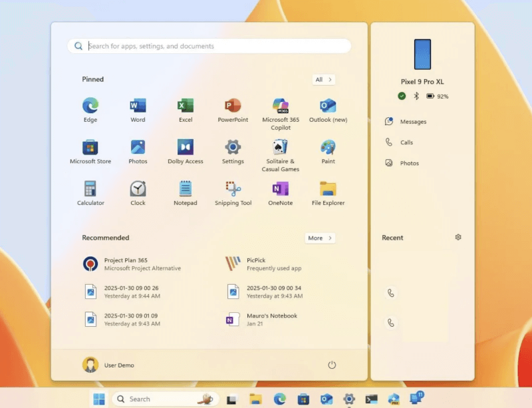Image resolution: width=532 pixels, height=408 pixels.
Task: Open phone Photos in side panel
Action: click(x=402, y=163)
